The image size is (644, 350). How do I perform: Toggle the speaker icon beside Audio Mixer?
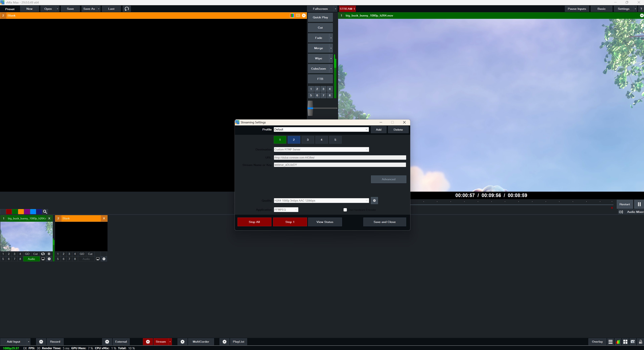(621, 212)
